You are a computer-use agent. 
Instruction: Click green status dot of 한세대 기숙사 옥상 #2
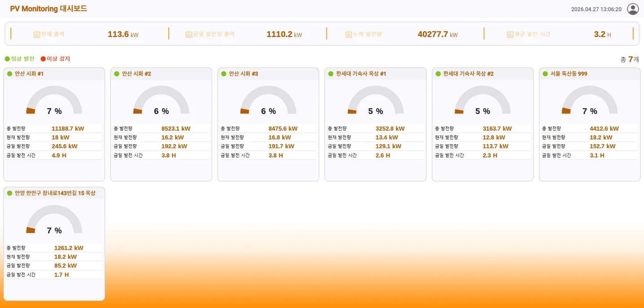[438, 74]
